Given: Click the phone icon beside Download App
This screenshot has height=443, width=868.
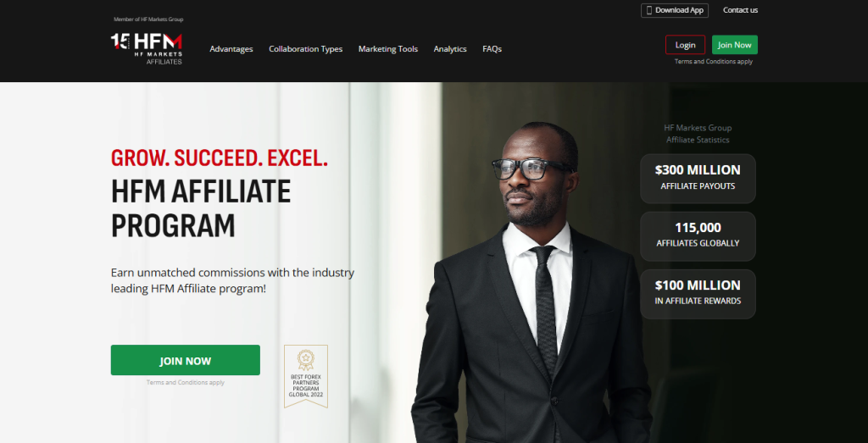Looking at the screenshot, I should point(648,10).
